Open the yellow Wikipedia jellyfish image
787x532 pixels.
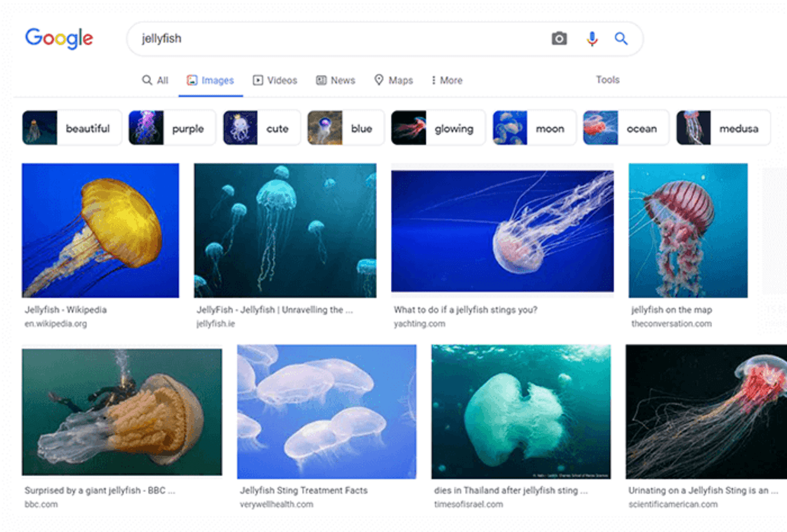[x=100, y=230]
